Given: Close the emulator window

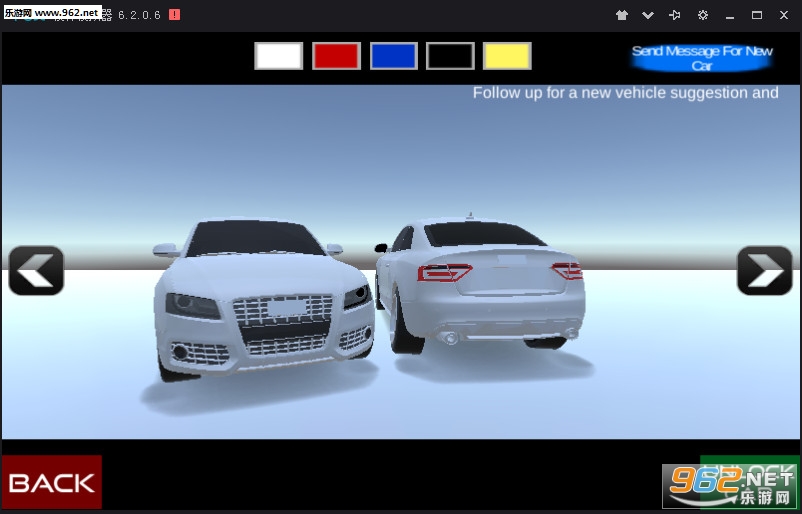Looking at the screenshot, I should [784, 15].
